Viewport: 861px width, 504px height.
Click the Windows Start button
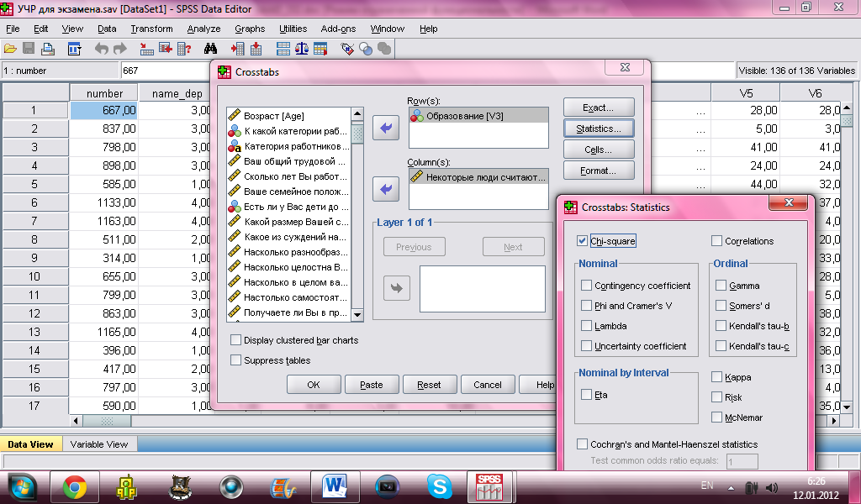21,486
